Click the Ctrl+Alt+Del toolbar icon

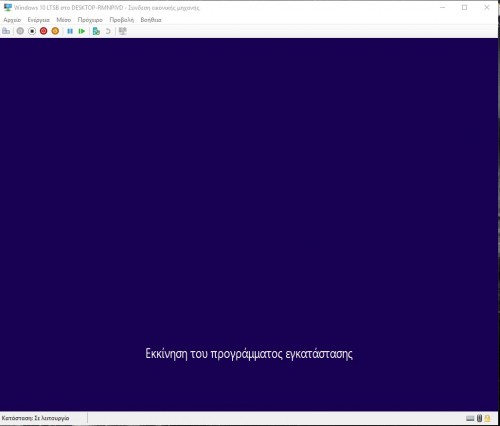(x=6, y=31)
